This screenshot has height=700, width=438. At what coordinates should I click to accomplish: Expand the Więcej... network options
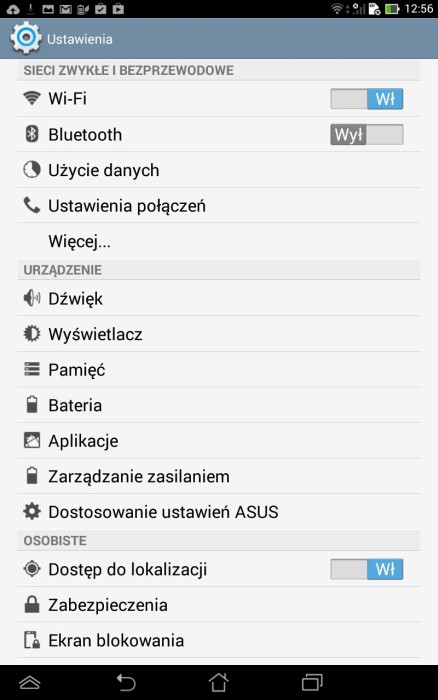tap(219, 241)
